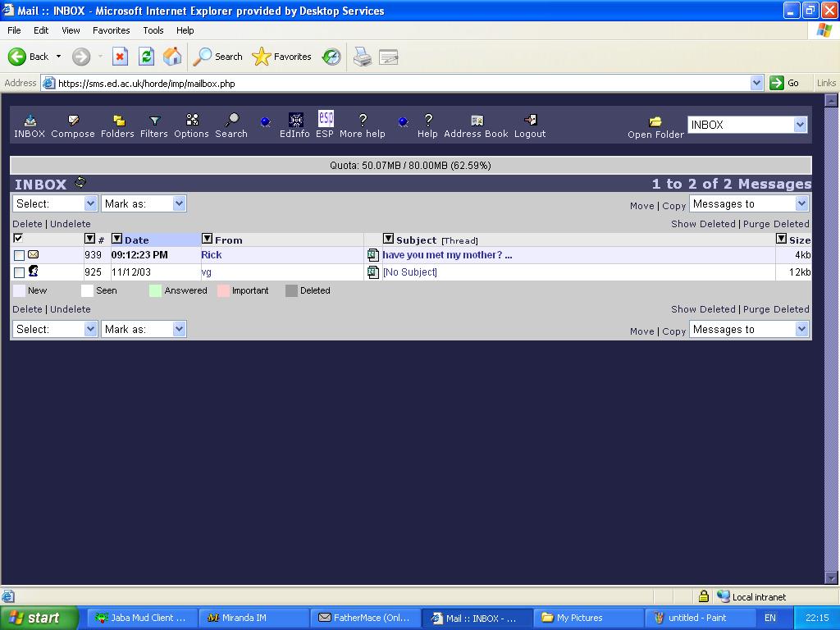
Task: Click the Help question mark icon
Action: (427, 120)
